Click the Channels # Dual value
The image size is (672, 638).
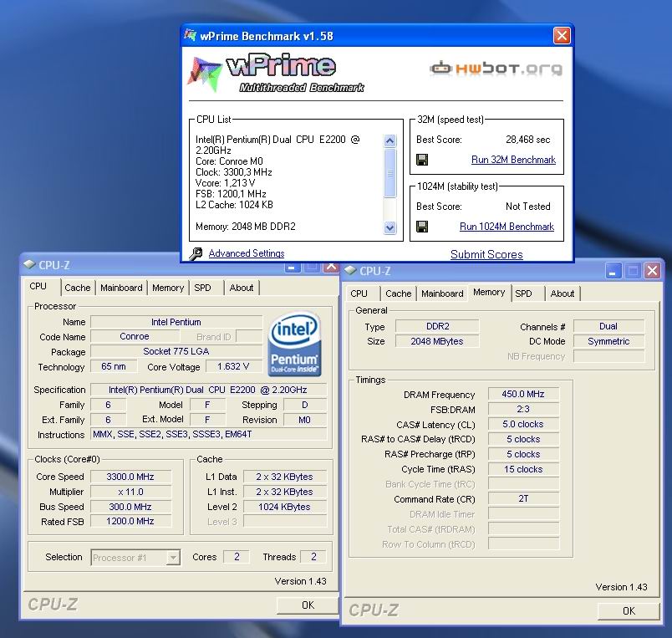608,326
